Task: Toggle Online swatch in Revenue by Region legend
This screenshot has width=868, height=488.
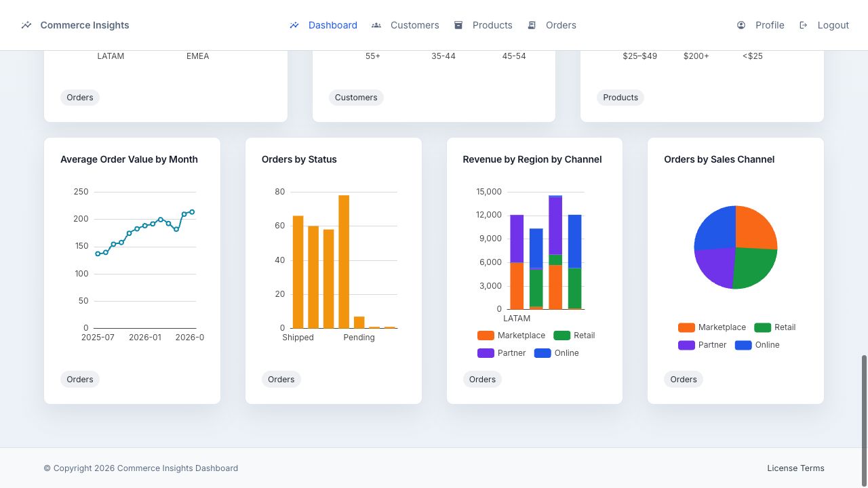Action: point(542,353)
